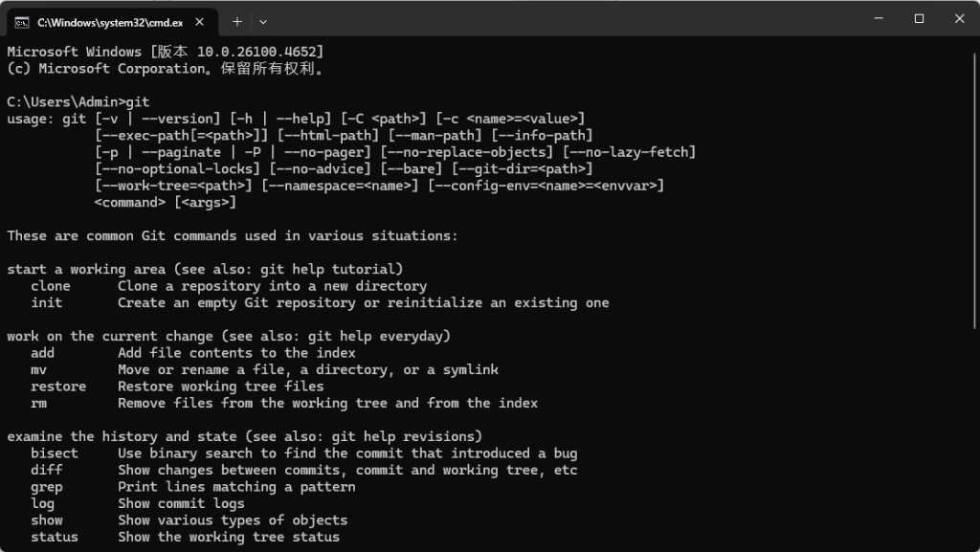Maximize the terminal window

(919, 19)
